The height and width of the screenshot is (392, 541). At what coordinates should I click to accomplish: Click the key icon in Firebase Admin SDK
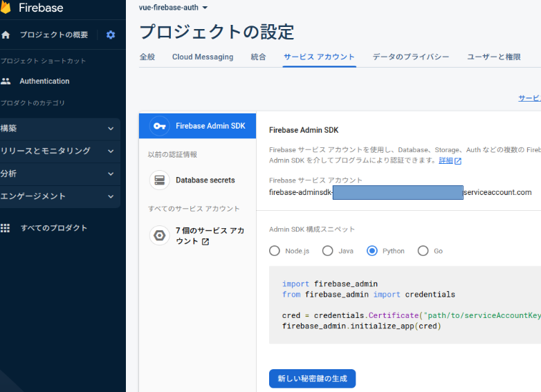pyautogui.click(x=159, y=126)
